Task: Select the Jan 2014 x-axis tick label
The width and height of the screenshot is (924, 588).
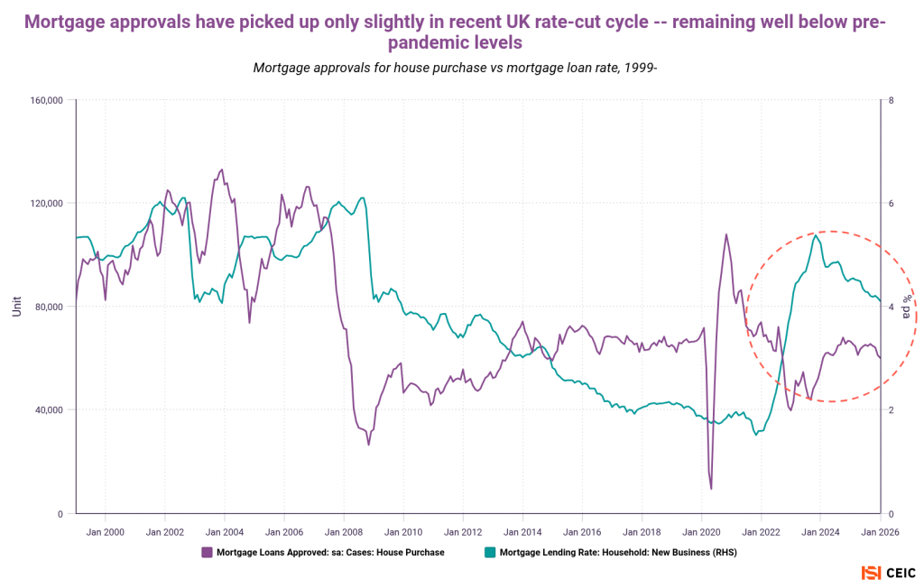Action: click(522, 531)
